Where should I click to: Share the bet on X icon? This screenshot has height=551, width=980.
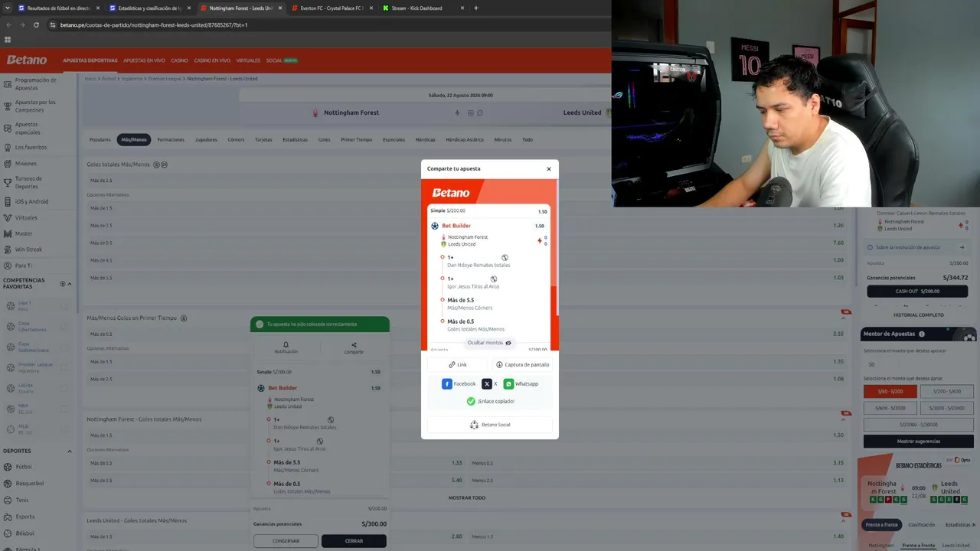pos(487,384)
